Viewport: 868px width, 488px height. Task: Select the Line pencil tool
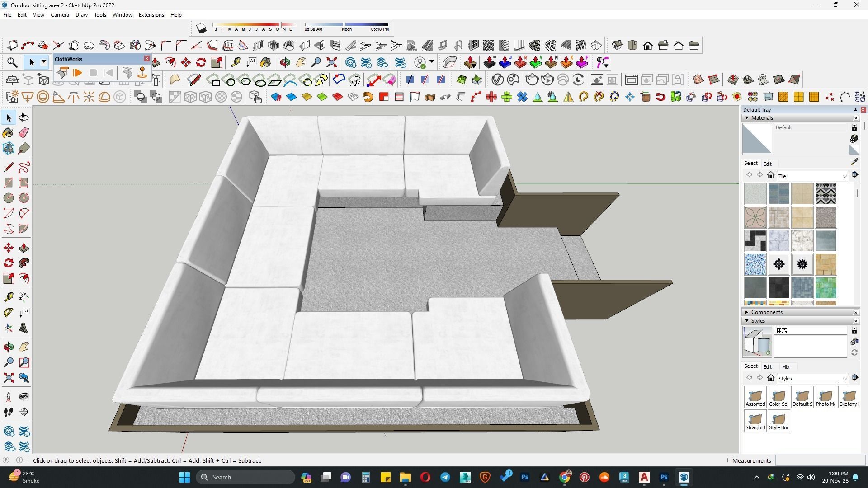point(9,167)
